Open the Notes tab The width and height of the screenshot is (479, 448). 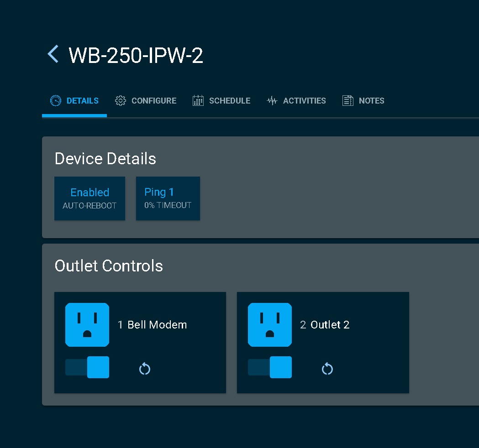click(363, 101)
